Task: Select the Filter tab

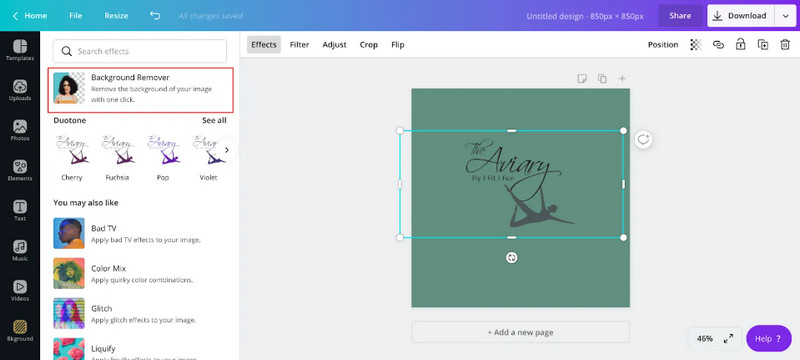Action: pos(299,45)
